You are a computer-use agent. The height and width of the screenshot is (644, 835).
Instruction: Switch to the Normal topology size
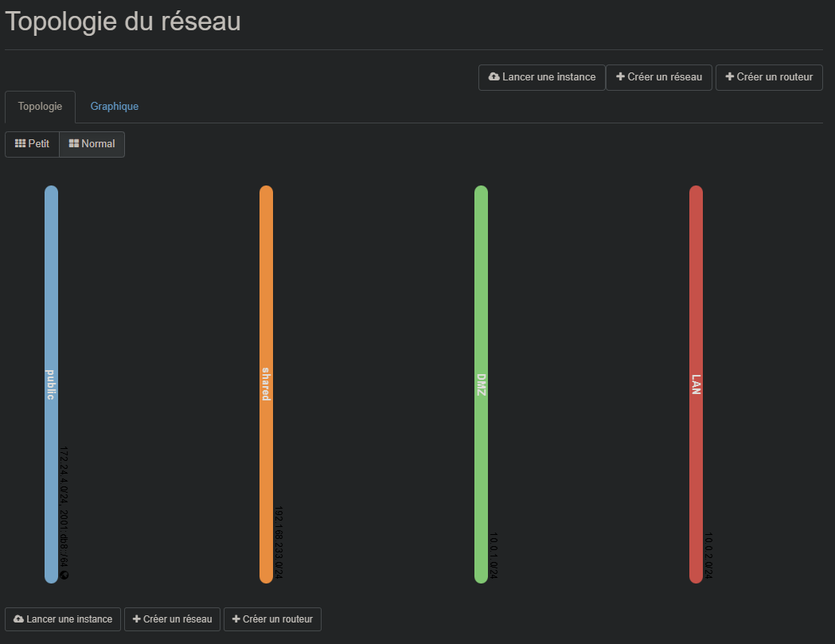pyautogui.click(x=92, y=144)
